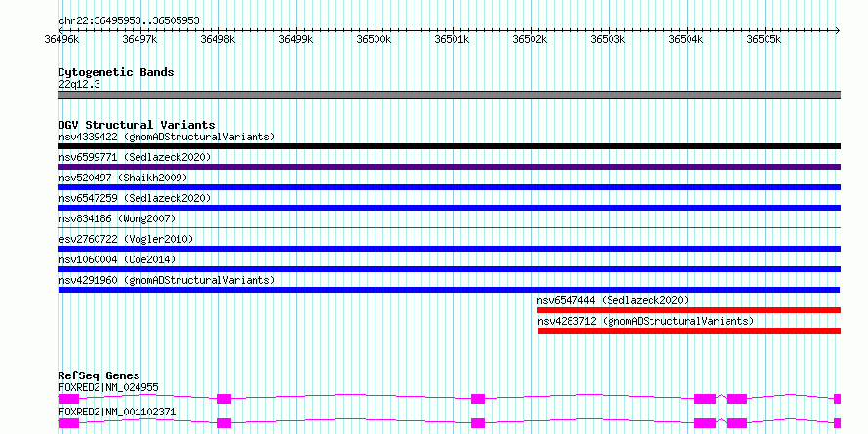
Task: Open the FOXRED2|NM_001102371 transcript label
Action: 117,412
